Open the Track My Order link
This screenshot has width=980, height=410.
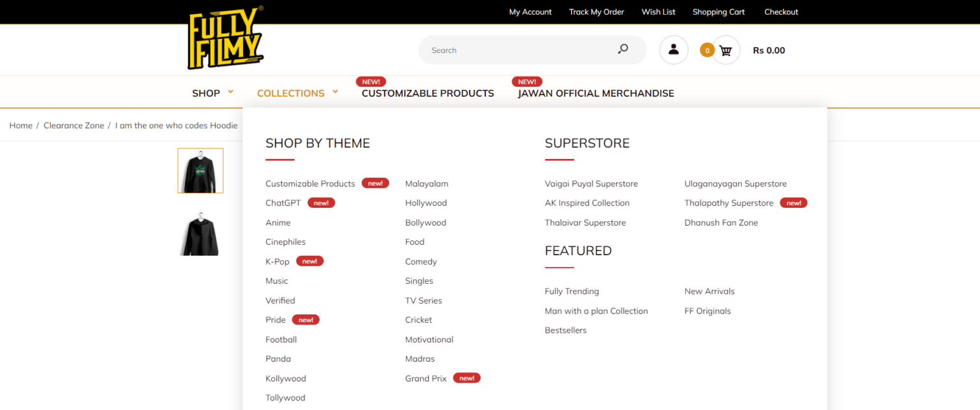tap(596, 11)
